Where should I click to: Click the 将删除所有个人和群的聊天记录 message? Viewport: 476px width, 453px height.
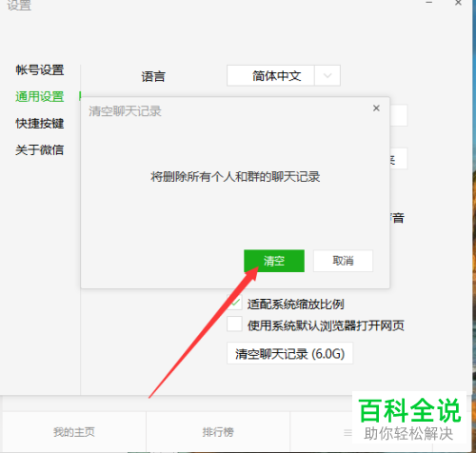coord(235,177)
